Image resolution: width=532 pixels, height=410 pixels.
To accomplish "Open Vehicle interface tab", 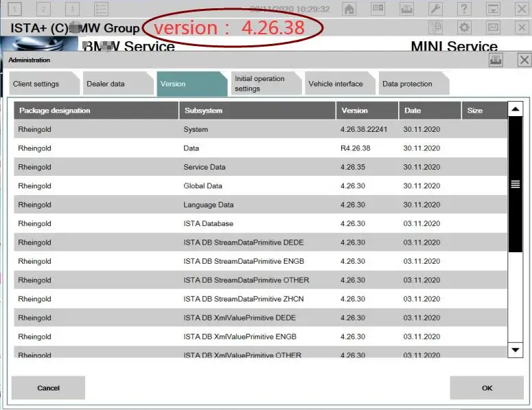I will click(x=340, y=84).
